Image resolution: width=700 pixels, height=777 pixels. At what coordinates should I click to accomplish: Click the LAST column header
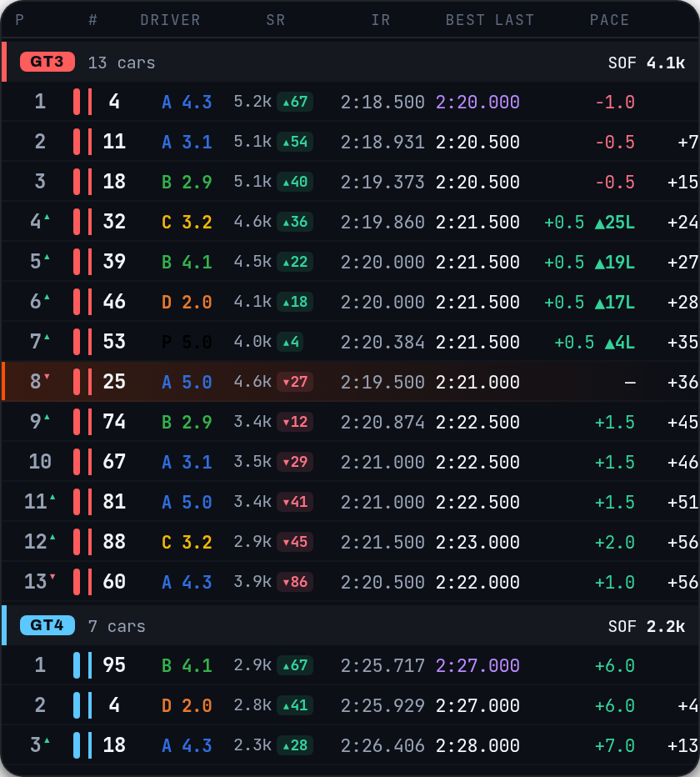coord(515,20)
